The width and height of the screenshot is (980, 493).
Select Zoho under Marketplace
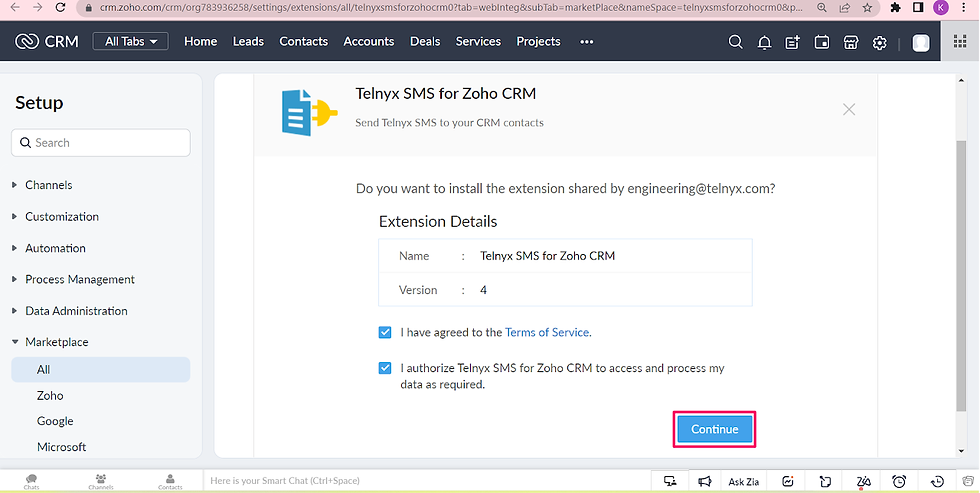tap(50, 396)
